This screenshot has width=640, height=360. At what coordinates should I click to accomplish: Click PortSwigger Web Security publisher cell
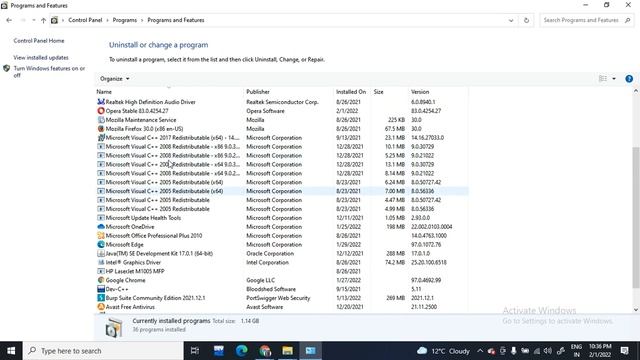pos(278,298)
